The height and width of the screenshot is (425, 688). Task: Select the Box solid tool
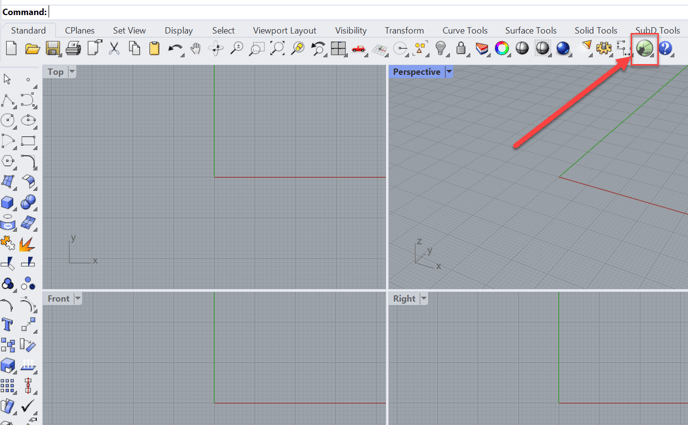point(8,202)
